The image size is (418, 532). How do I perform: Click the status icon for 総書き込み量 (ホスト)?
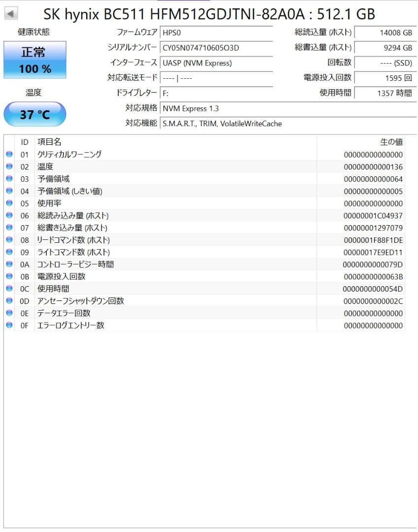[x=9, y=228]
